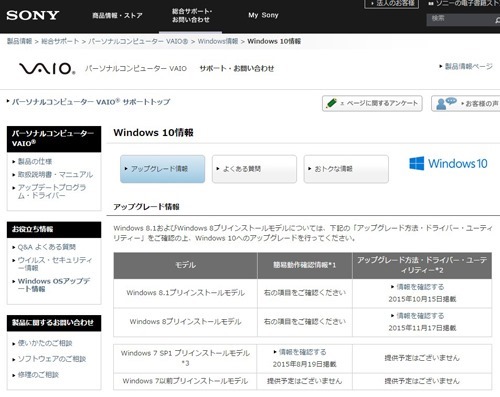
Task: Go to 総合サポート breadcrumb
Action: point(60,41)
